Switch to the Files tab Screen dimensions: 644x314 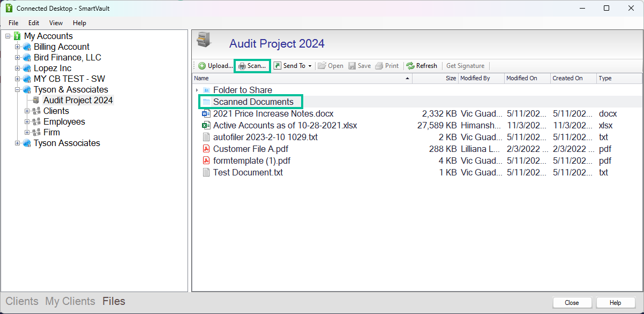(114, 301)
